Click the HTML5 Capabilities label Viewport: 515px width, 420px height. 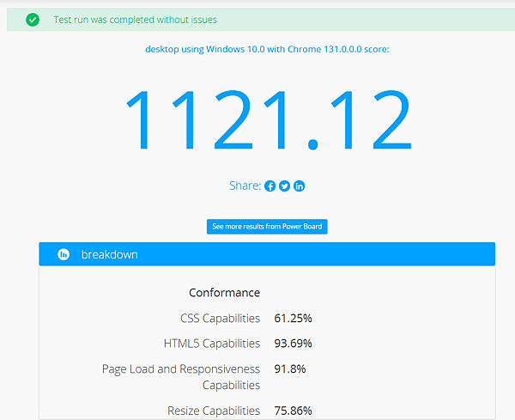click(x=212, y=344)
